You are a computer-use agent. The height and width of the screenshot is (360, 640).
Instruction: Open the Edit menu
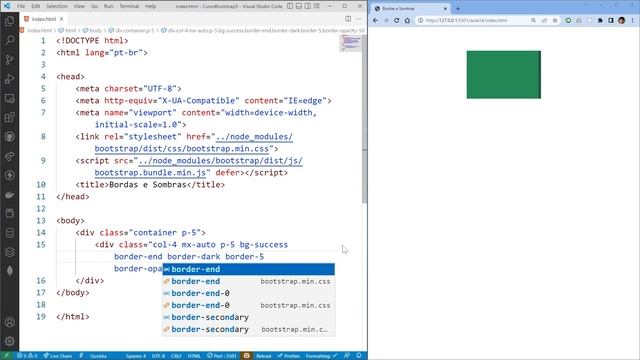coord(36,6)
